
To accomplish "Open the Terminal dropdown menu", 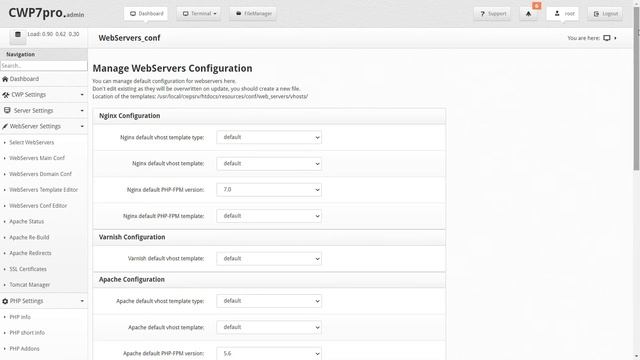I will [x=199, y=13].
